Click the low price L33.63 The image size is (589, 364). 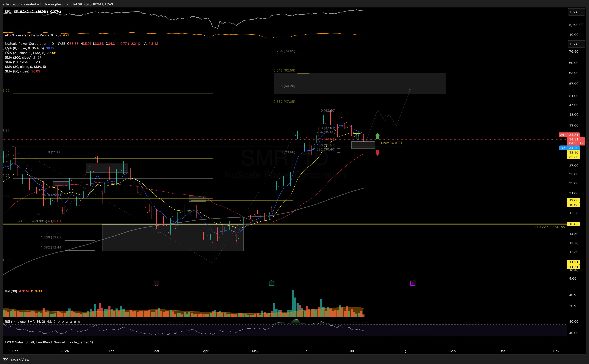(x=98, y=44)
